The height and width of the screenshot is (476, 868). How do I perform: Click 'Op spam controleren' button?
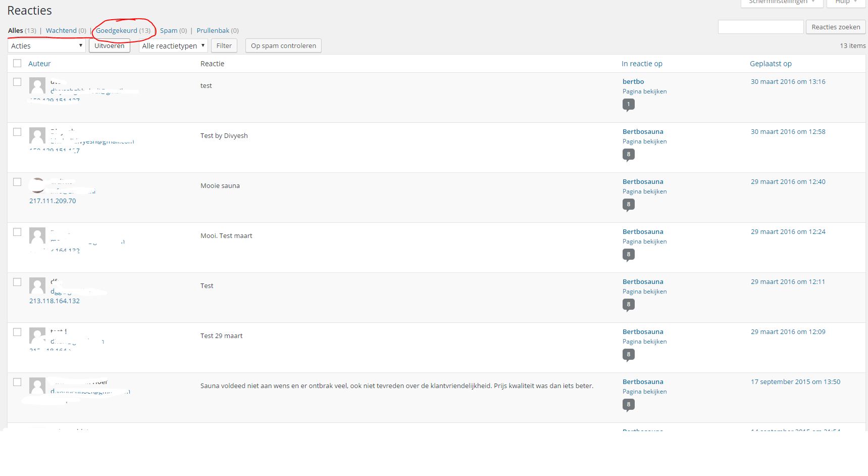(x=283, y=45)
